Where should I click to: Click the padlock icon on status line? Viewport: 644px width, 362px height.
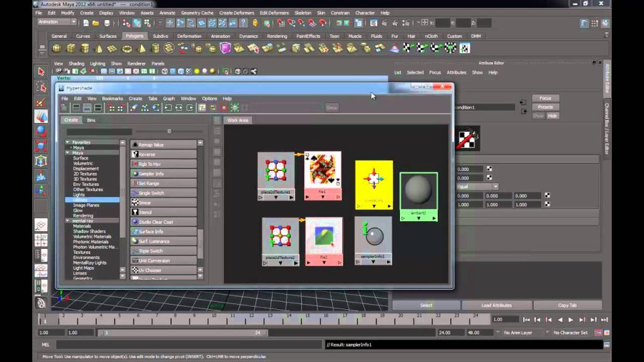click(x=255, y=23)
